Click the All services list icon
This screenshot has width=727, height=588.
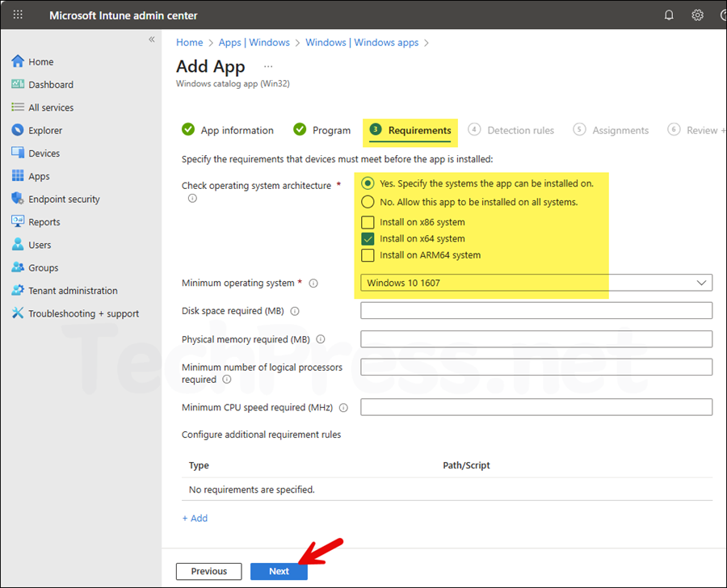(18, 107)
